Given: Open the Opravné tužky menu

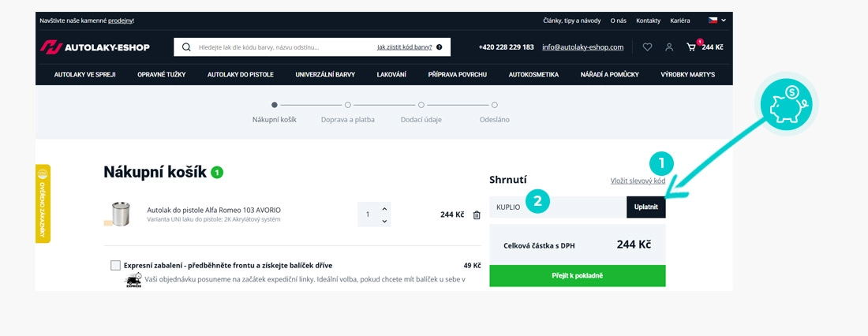Looking at the screenshot, I should pyautogui.click(x=162, y=75).
